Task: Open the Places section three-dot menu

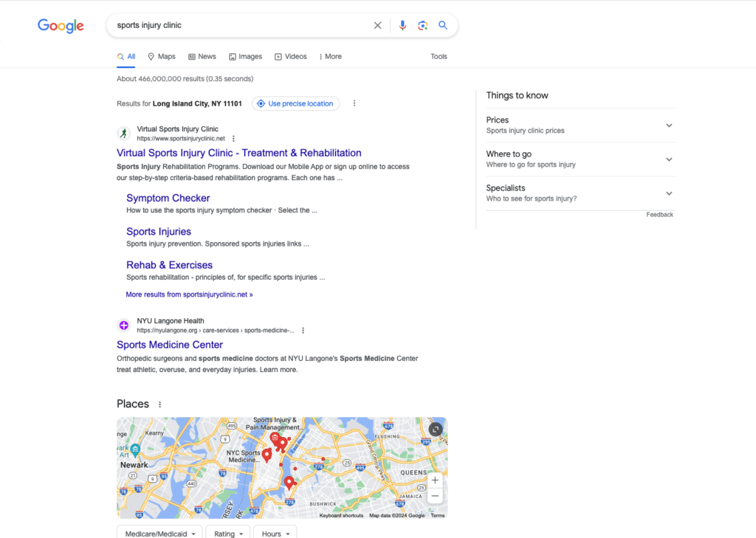Action: (x=160, y=404)
